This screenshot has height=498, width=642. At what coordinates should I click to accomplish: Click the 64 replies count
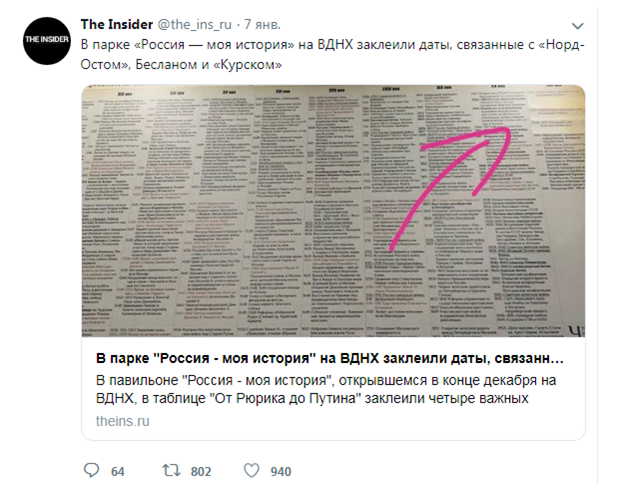pyautogui.click(x=118, y=472)
